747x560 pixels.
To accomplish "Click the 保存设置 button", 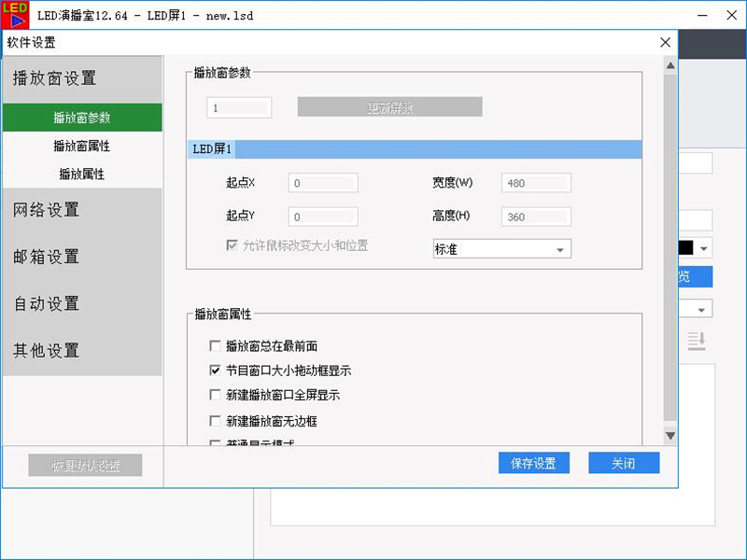I will pos(534,464).
